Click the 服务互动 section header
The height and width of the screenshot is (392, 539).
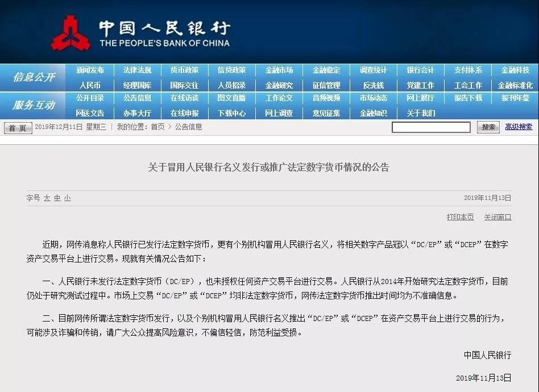[34, 105]
